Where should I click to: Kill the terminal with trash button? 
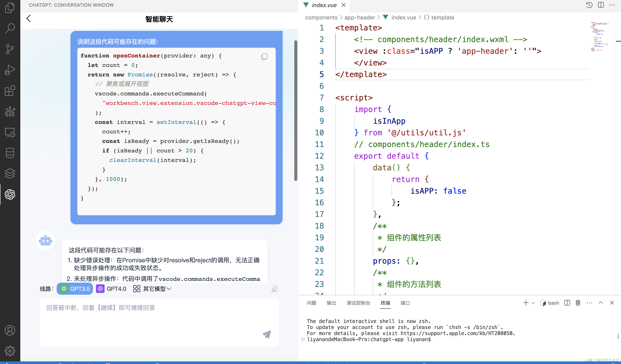coord(578,303)
